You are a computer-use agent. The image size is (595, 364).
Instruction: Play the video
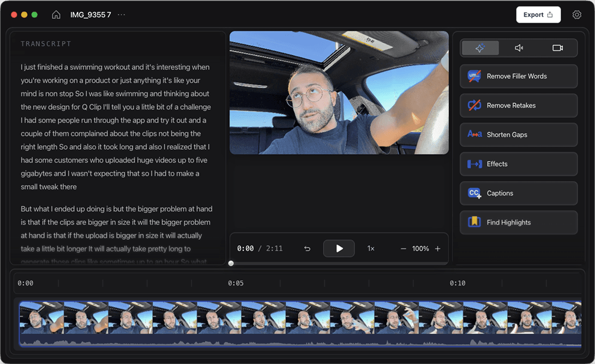(339, 248)
